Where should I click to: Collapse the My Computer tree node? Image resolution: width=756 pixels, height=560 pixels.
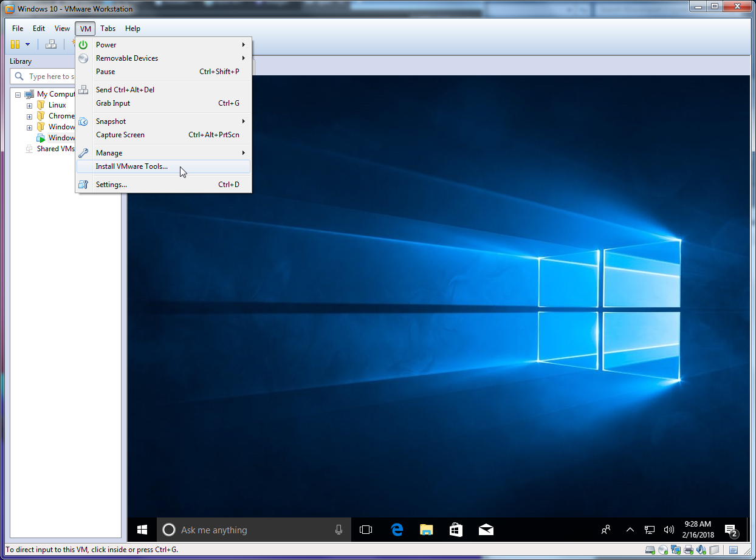[x=18, y=95]
